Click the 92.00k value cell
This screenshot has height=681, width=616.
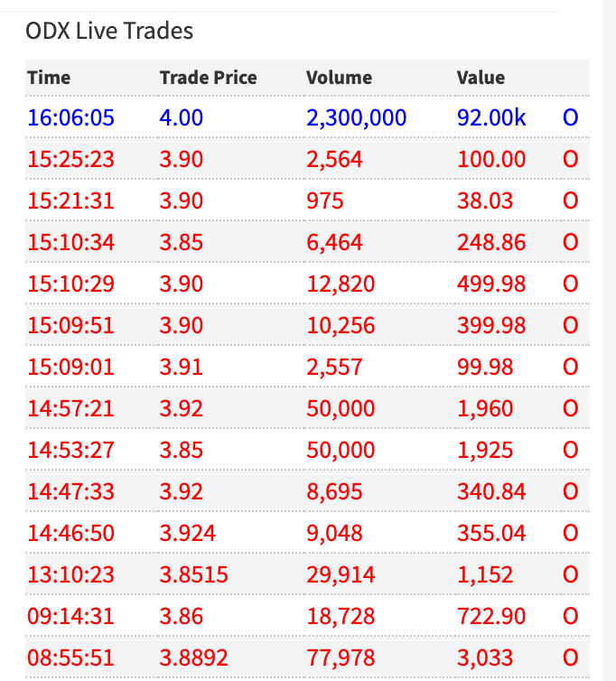[x=491, y=117]
